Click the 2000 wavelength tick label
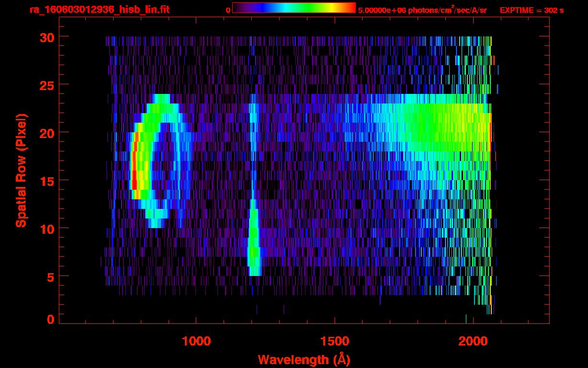This screenshot has height=368, width=588. (x=473, y=341)
